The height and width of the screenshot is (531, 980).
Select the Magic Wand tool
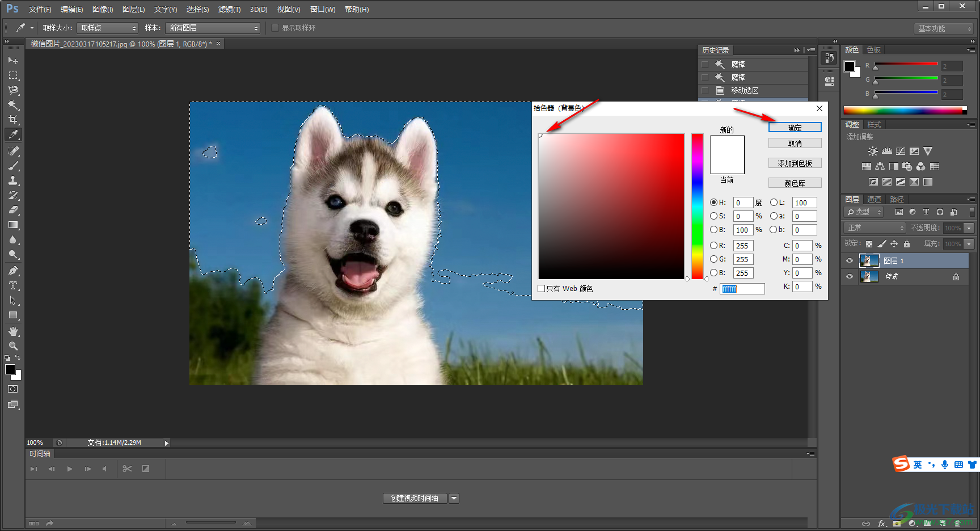coord(13,105)
